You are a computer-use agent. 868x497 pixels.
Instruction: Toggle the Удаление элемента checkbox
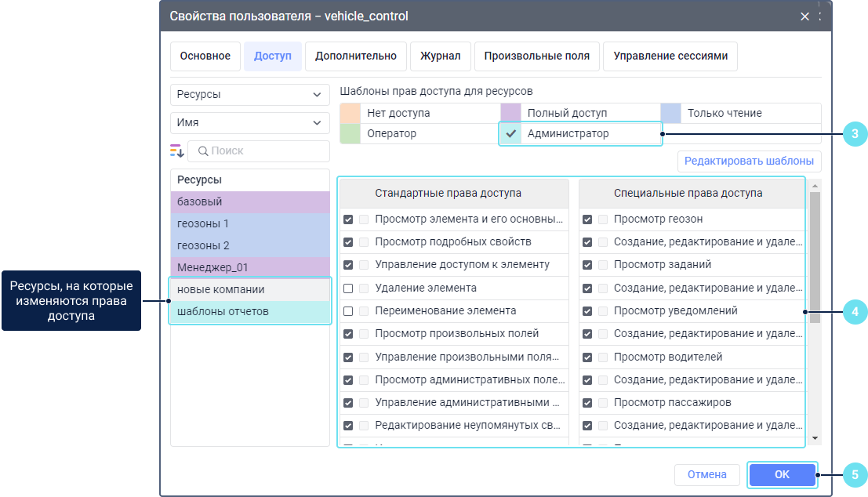[348, 288]
